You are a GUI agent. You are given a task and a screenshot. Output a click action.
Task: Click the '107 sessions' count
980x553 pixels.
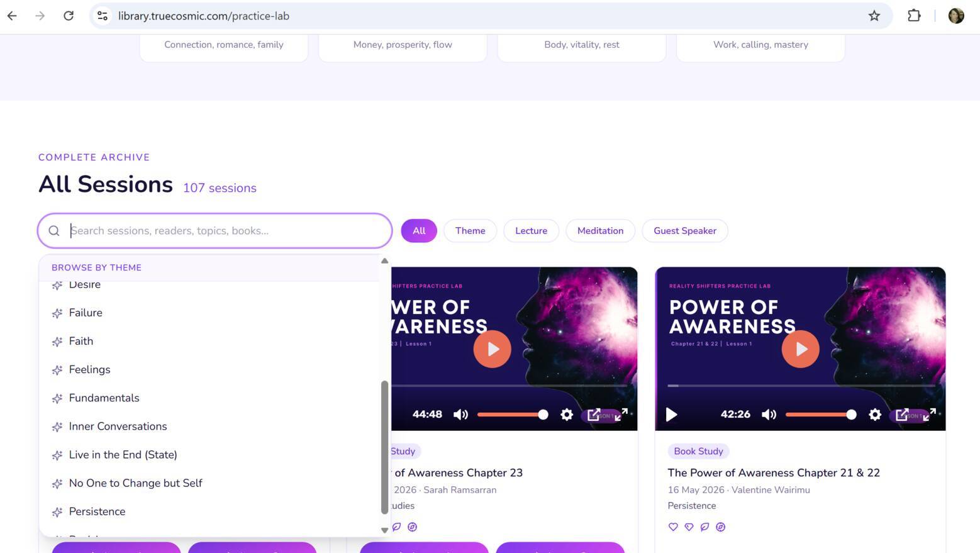pyautogui.click(x=220, y=188)
